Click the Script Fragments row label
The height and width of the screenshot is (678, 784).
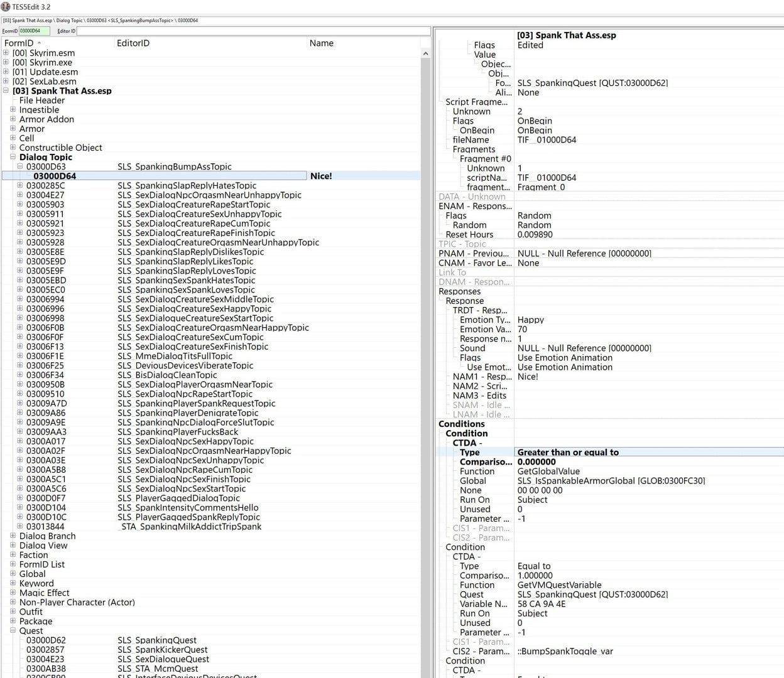coord(477,102)
